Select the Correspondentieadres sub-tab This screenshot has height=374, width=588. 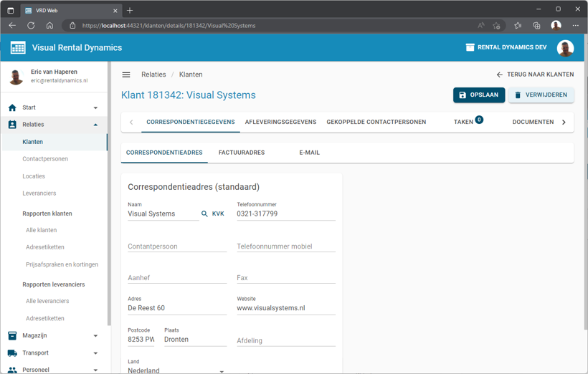(x=164, y=153)
